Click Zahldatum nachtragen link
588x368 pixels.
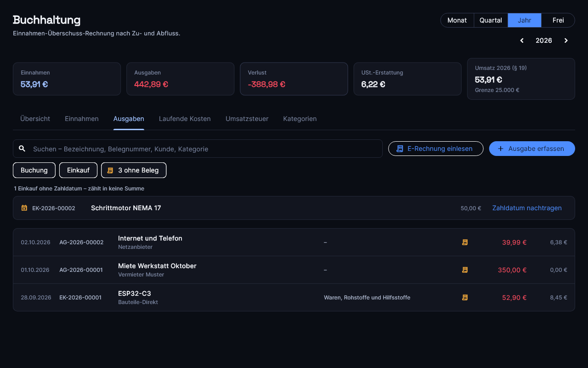pyautogui.click(x=527, y=208)
